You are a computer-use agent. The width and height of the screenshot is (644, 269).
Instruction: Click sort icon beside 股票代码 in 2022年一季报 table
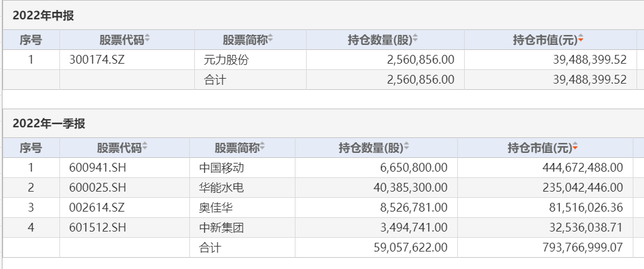click(145, 148)
